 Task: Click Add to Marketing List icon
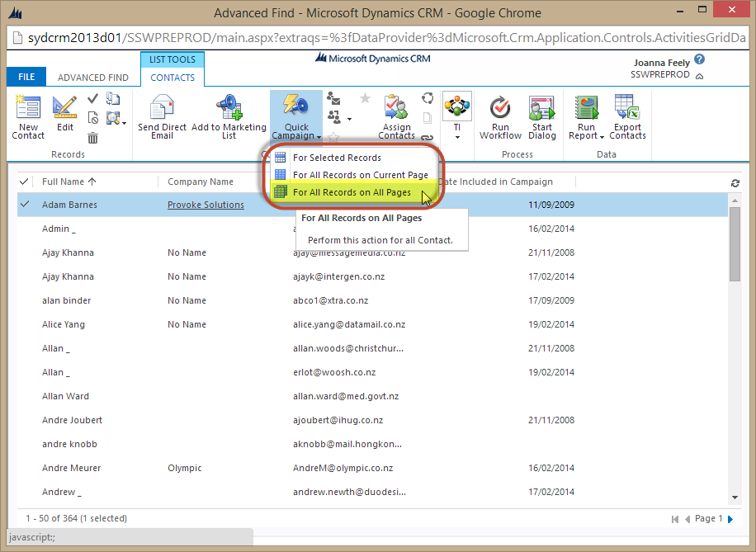pos(229,110)
